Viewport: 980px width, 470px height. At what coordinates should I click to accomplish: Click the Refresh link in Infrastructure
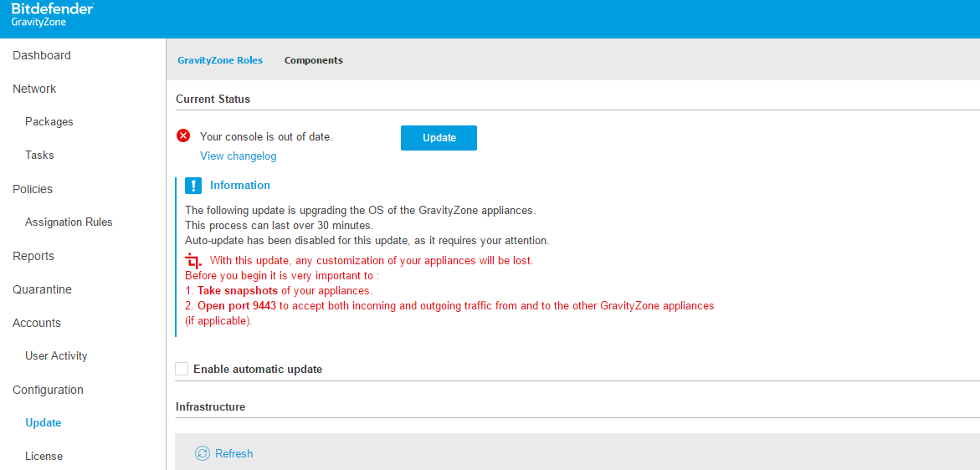coord(233,453)
